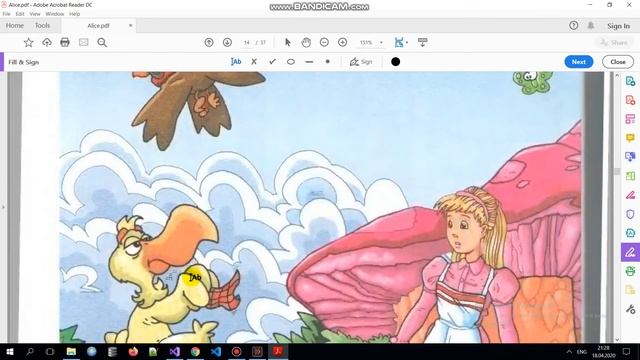The image size is (640, 360).
Task: Open the Compress PDF tool in the right pane
Action: (x=630, y=233)
